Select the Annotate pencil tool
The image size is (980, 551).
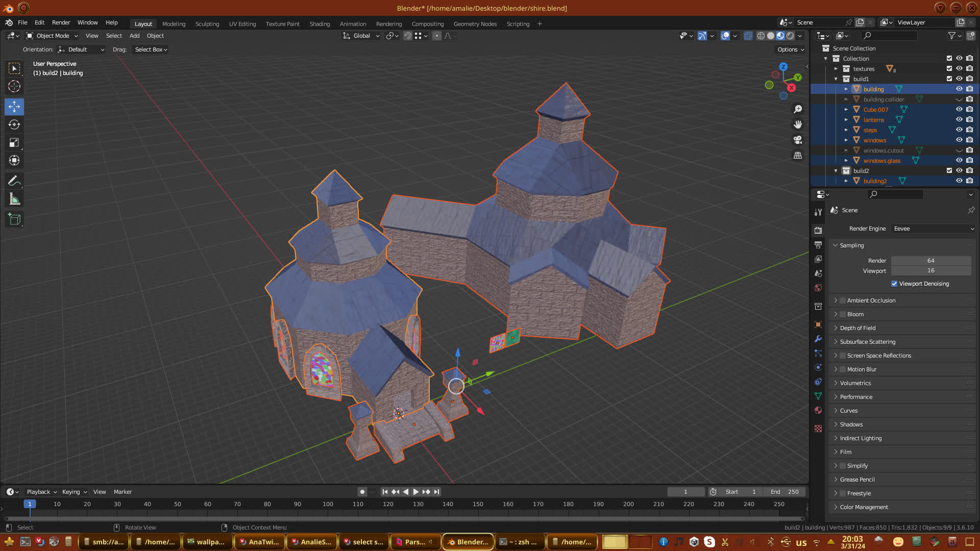click(14, 181)
